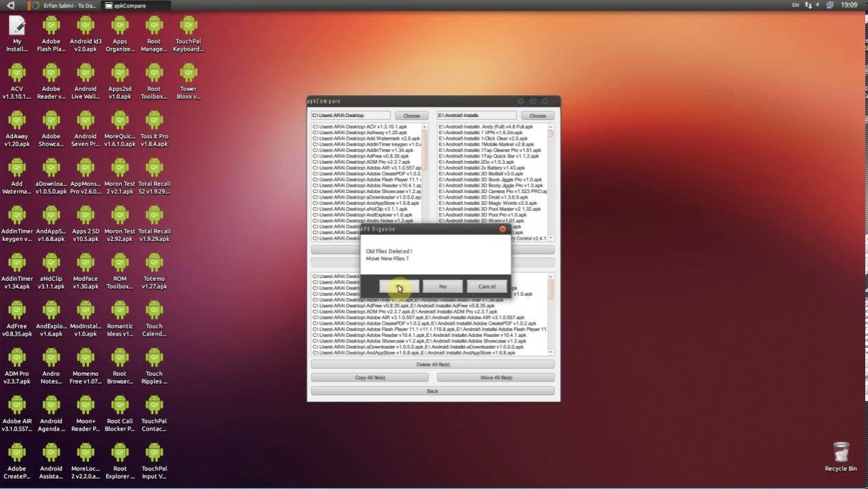Select the Android Id3 v2.0.apk icon
Viewport: 868px width, 489px height.
[86, 34]
